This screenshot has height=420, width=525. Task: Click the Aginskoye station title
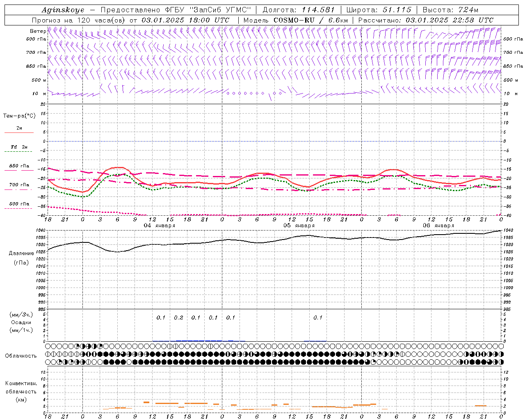pos(63,10)
